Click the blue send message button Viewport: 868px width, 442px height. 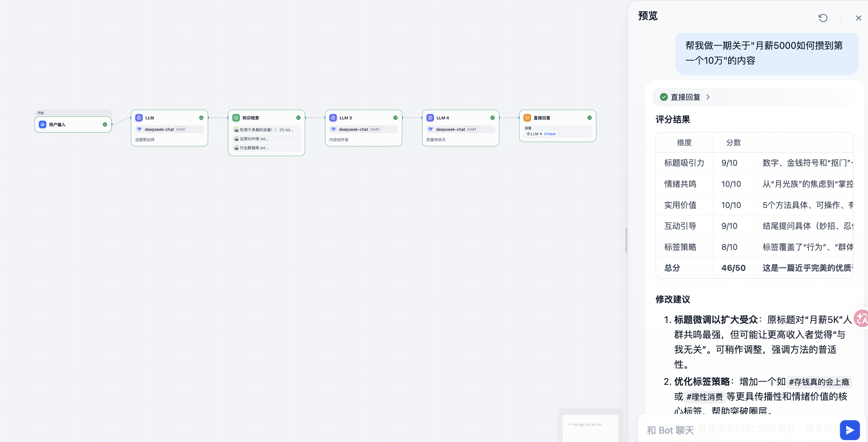point(849,430)
